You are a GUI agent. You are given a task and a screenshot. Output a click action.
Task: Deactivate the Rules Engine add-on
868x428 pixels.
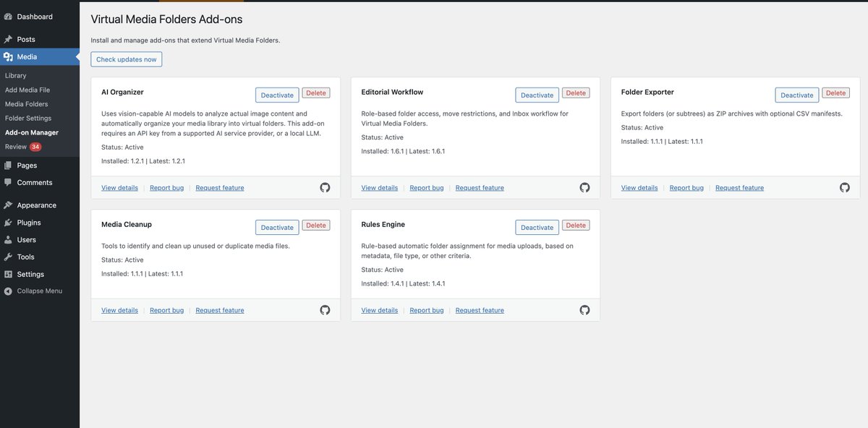pos(537,227)
